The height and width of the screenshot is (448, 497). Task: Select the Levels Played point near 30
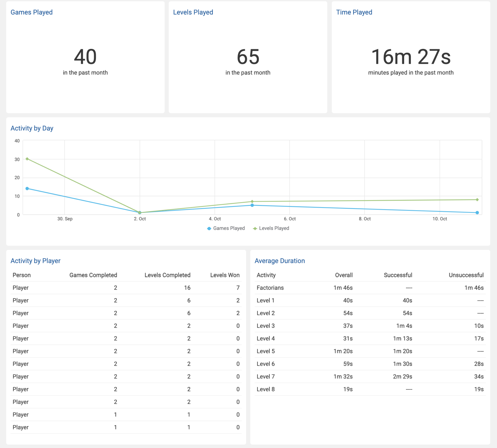click(x=27, y=159)
